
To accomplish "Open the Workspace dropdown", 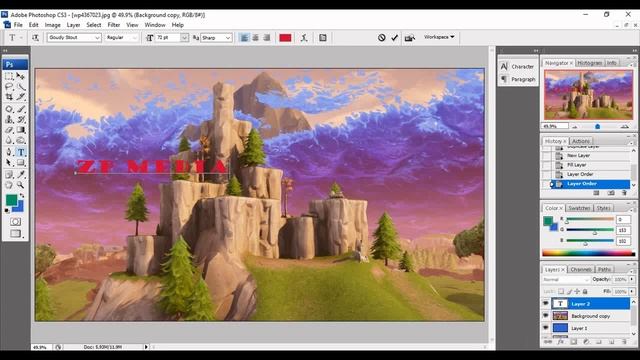I will tap(439, 37).
